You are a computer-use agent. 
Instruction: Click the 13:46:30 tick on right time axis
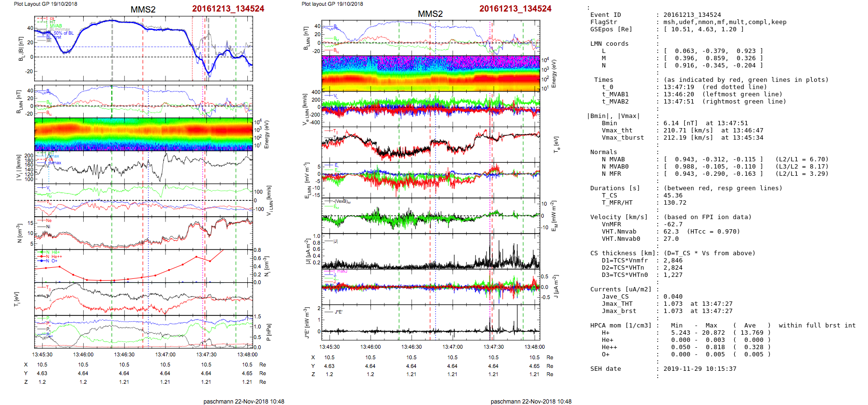click(411, 347)
